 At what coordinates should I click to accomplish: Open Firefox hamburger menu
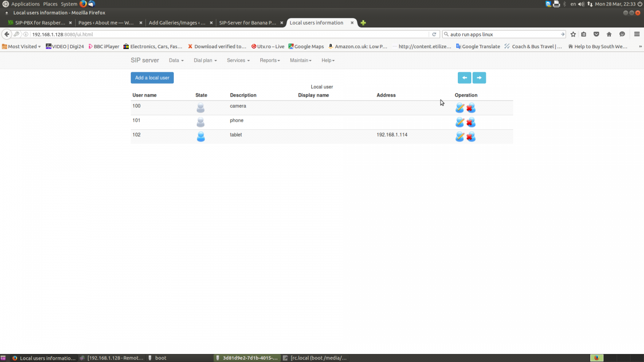point(636,34)
